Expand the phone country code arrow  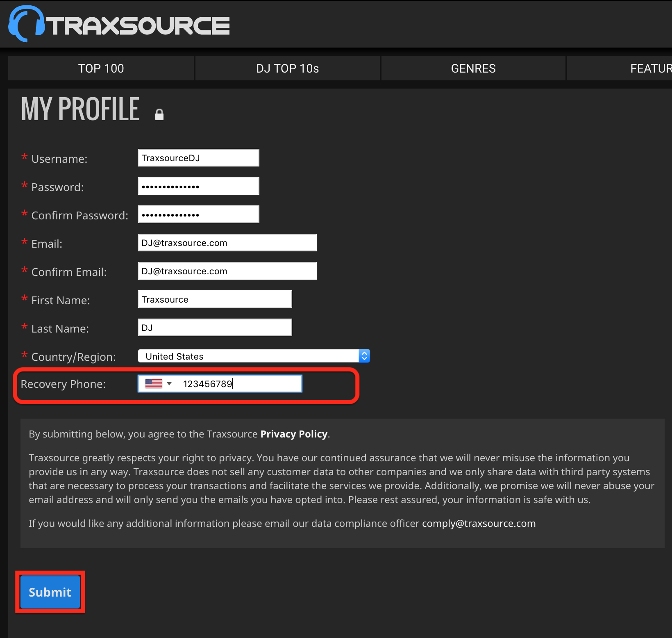click(x=169, y=384)
